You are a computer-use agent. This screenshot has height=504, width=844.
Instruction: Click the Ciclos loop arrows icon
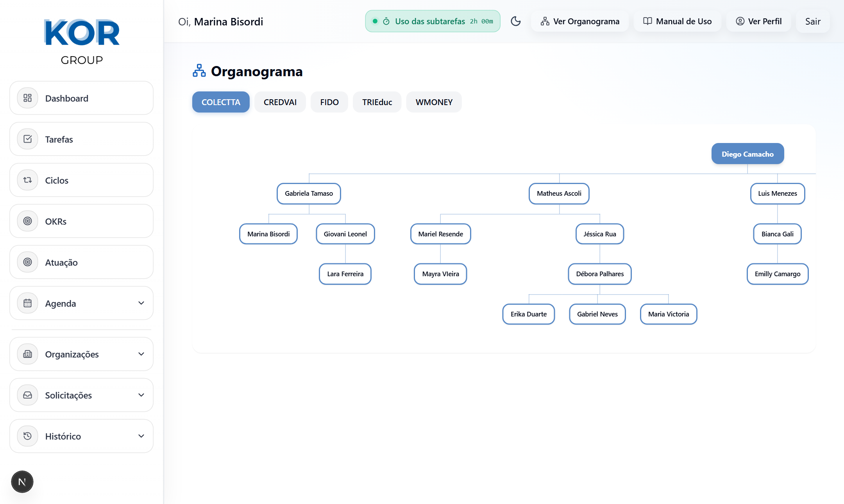click(27, 180)
